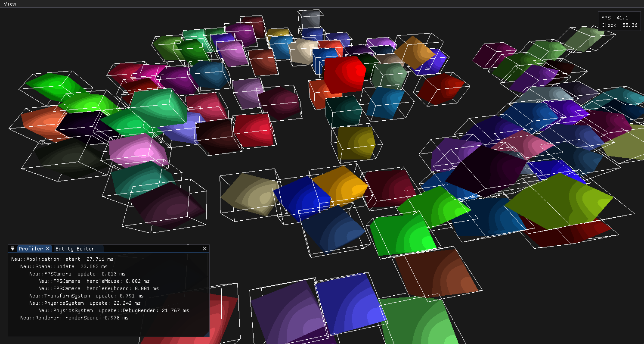
Task: Switch to the Profiler tab
Action: (x=31, y=249)
